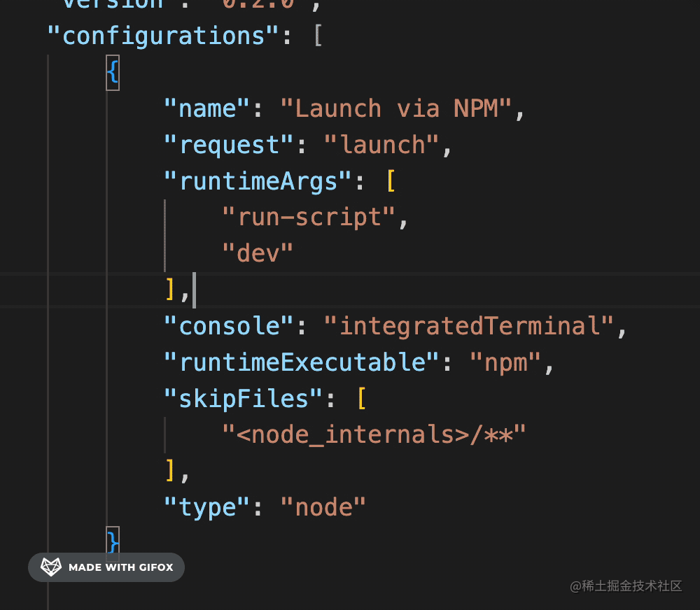The image size is (700, 610).
Task: Click the "runtimeExecutable" property key
Action: 301,362
